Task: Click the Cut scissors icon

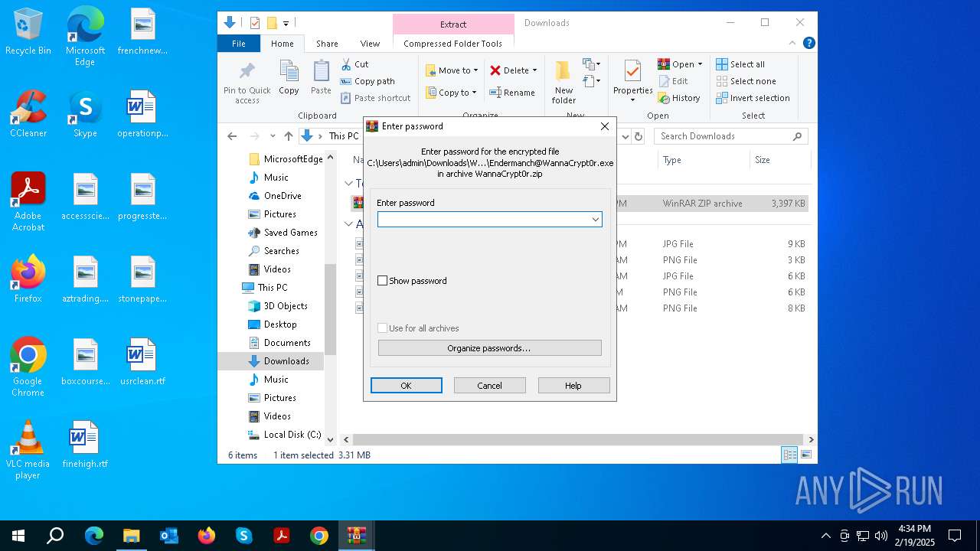Action: click(x=346, y=64)
